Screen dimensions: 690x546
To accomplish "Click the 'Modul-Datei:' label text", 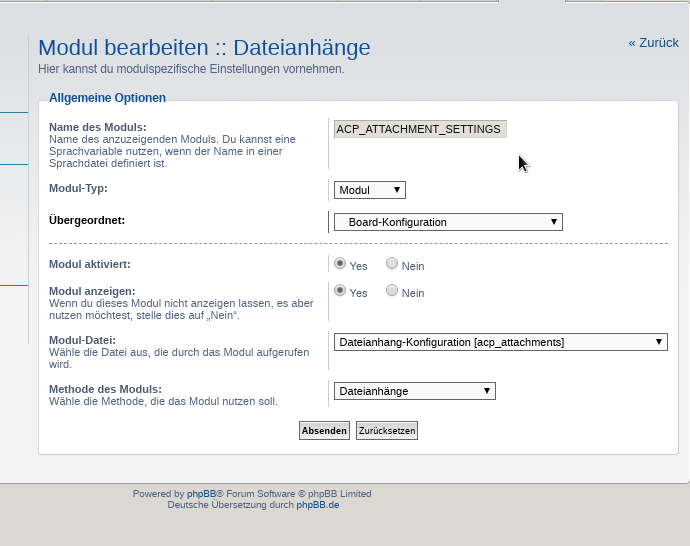I will coord(82,340).
